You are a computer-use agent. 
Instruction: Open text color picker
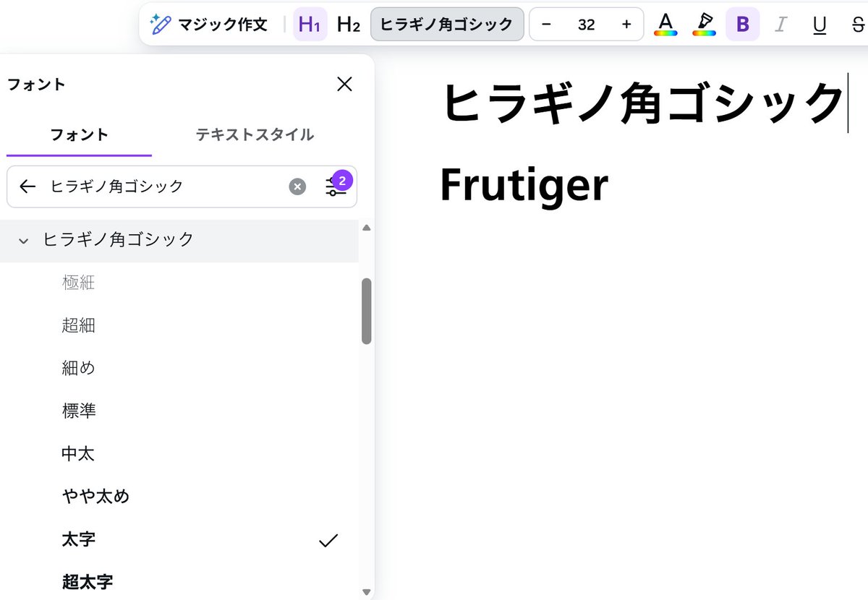click(x=665, y=25)
